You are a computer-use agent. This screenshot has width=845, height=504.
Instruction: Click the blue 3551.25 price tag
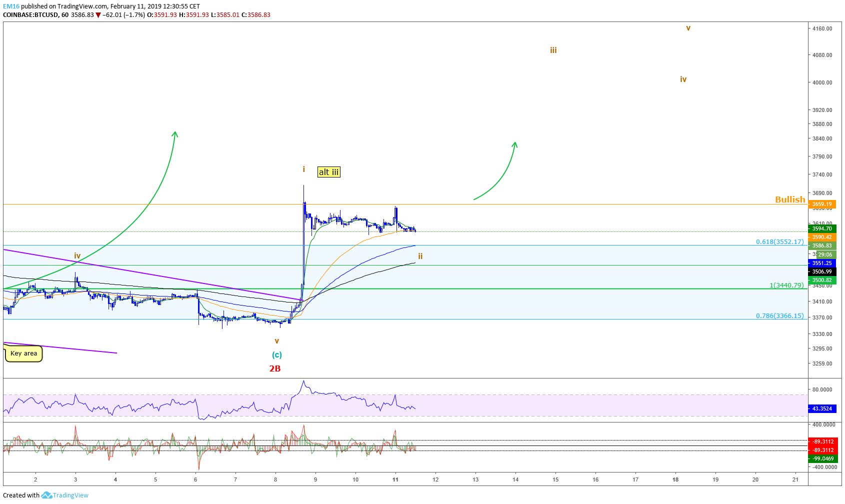click(x=822, y=263)
